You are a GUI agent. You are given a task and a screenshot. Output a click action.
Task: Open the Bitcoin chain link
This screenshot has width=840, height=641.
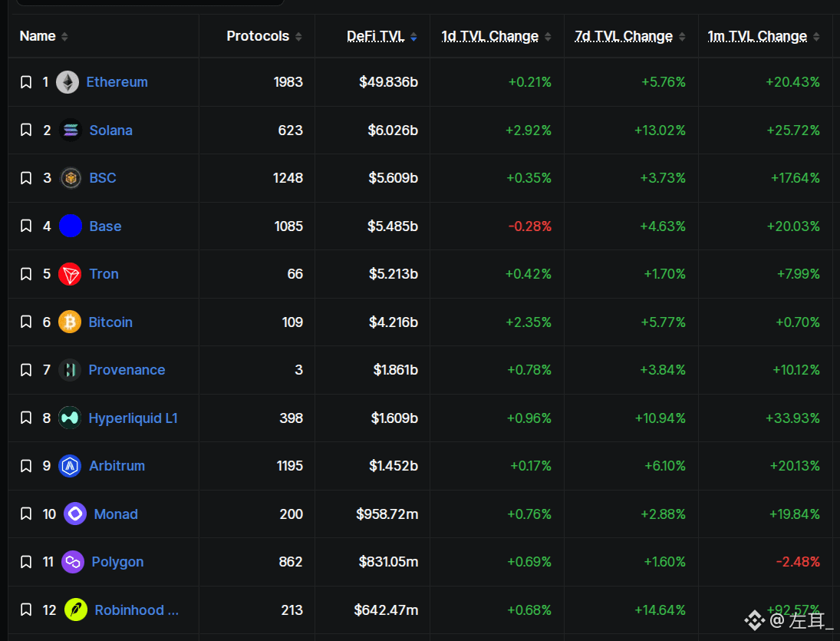click(110, 322)
